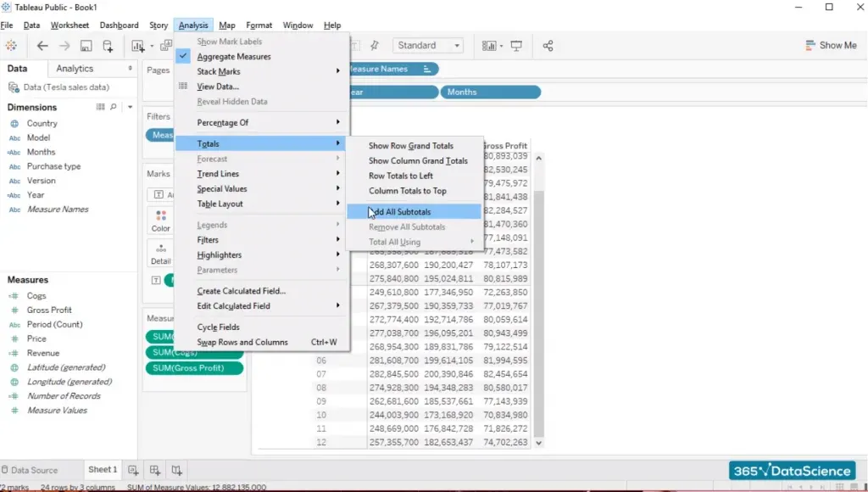Click the New dashboard icon in bottom tabs
Viewport: 868px width, 492px height.
pyautogui.click(x=154, y=470)
